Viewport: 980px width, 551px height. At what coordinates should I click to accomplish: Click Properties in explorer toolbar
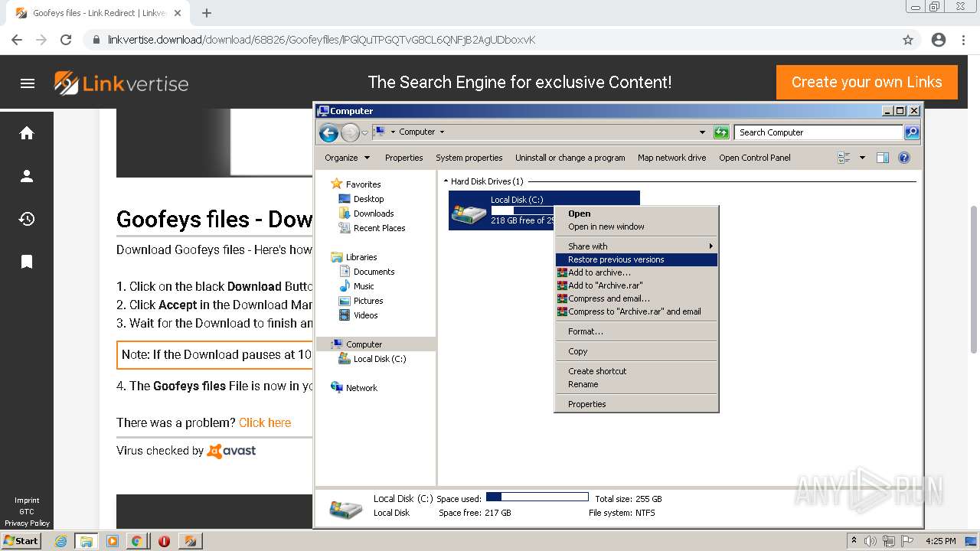point(403,158)
